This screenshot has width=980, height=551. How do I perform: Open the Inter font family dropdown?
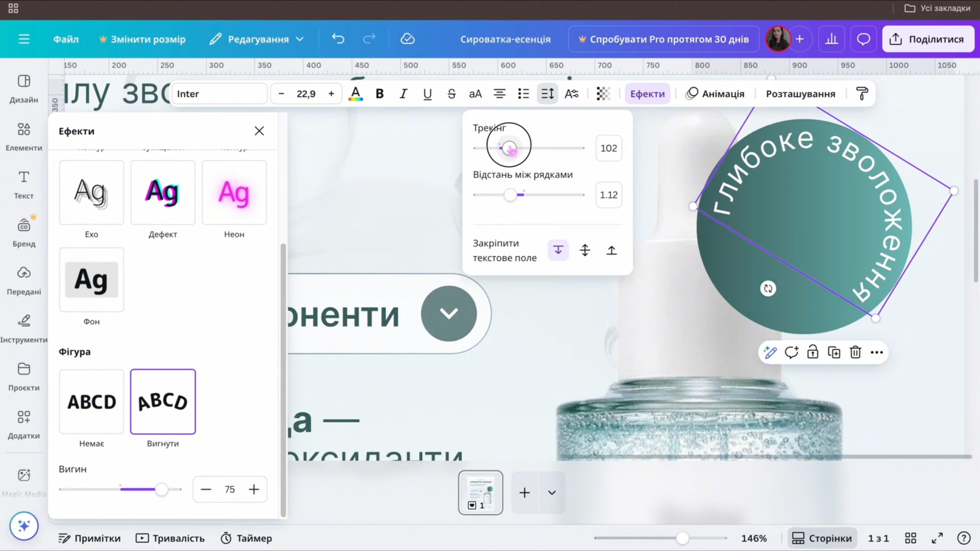(220, 94)
